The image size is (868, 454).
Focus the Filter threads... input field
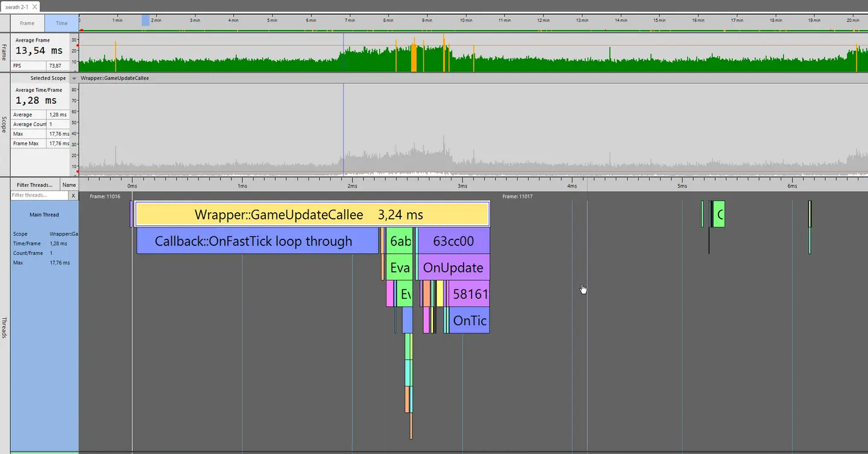[x=39, y=195]
